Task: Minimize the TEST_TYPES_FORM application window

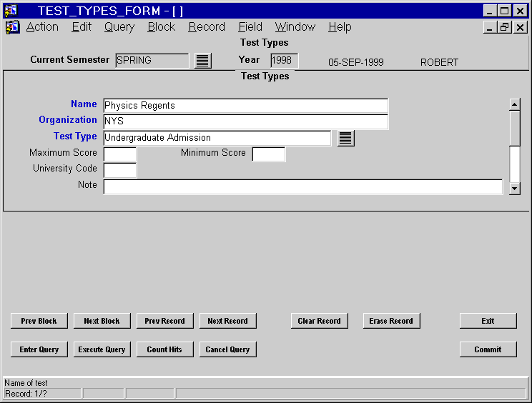Action: (x=489, y=11)
